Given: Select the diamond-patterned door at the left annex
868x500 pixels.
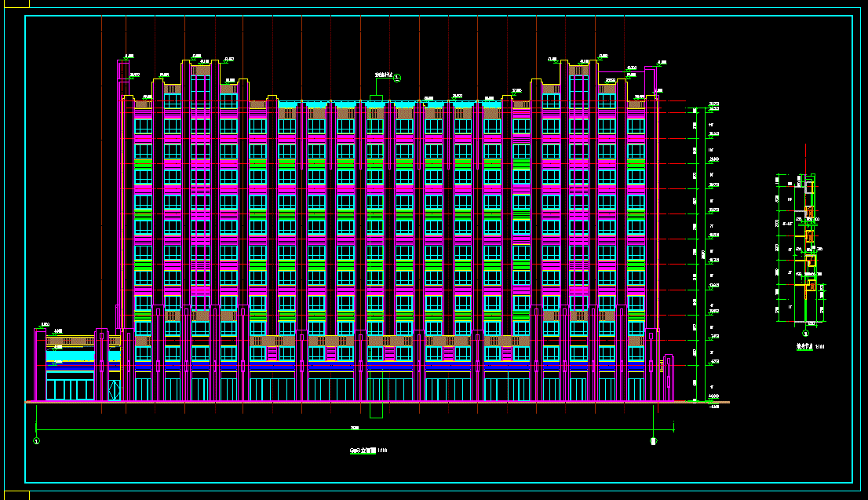Looking at the screenshot, I should 114,389.
